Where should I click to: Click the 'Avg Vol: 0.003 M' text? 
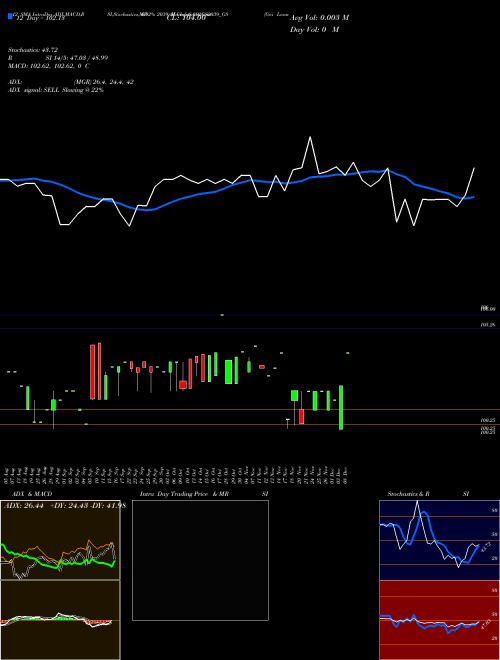tap(319, 18)
